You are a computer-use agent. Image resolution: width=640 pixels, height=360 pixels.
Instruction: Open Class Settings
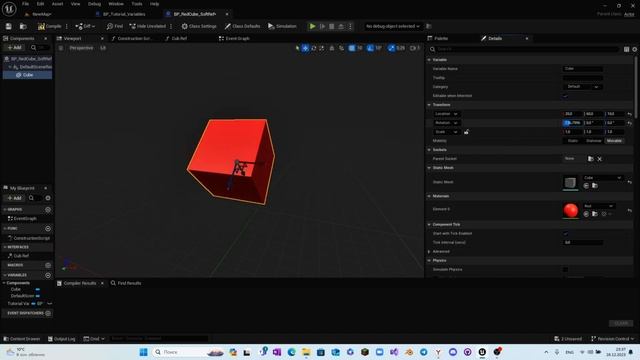click(199, 26)
